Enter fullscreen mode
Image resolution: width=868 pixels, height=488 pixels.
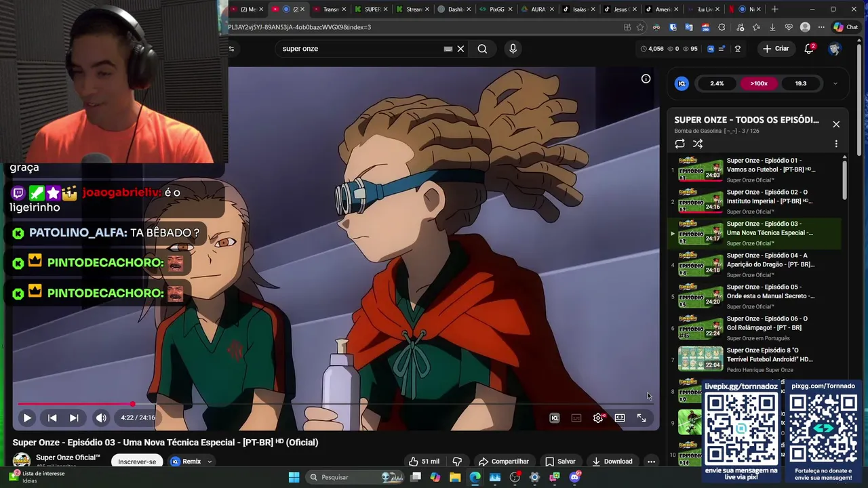click(642, 418)
